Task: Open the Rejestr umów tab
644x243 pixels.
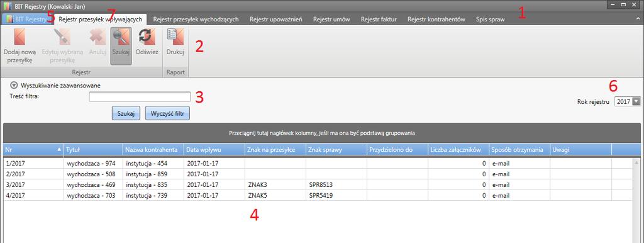Action: pos(332,20)
